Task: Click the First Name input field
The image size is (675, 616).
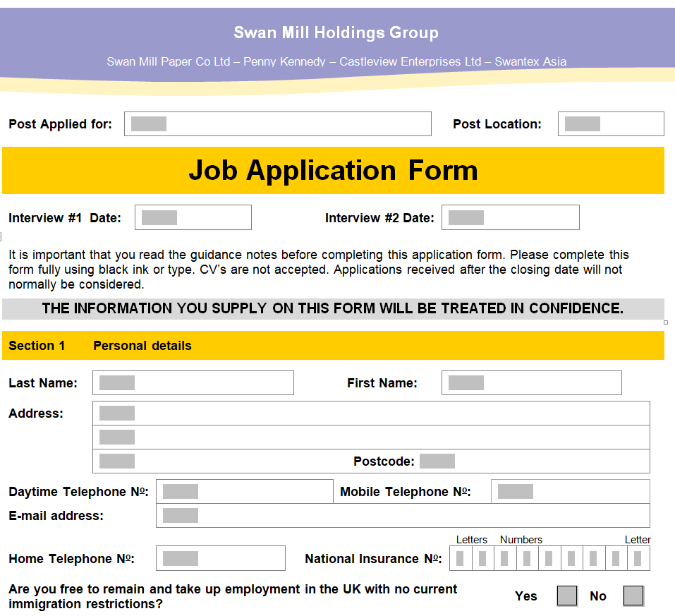Action: coord(531,383)
